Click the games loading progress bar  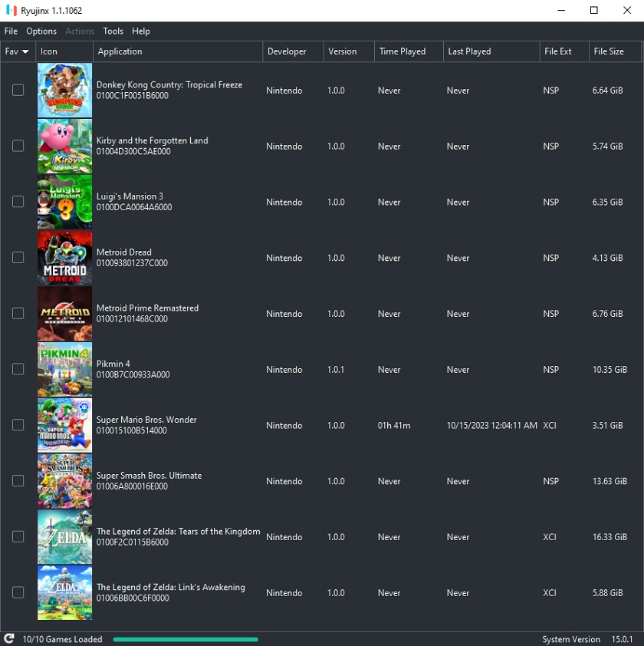186,639
